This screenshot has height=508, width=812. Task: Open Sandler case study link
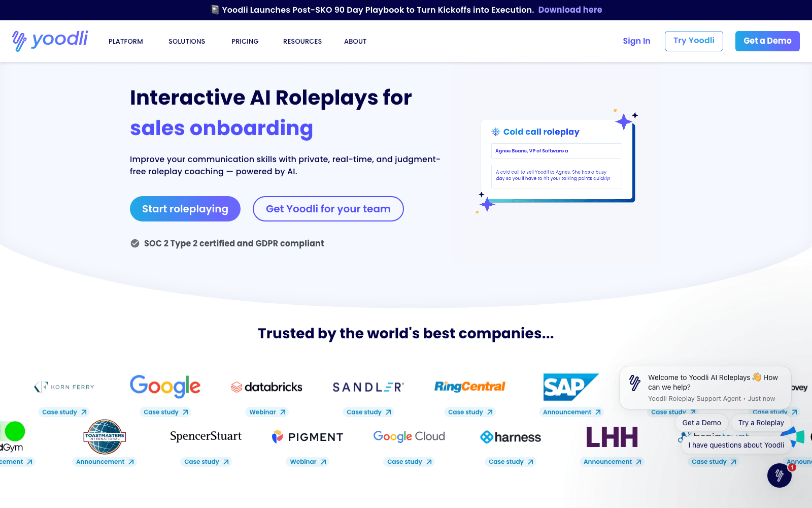(369, 412)
